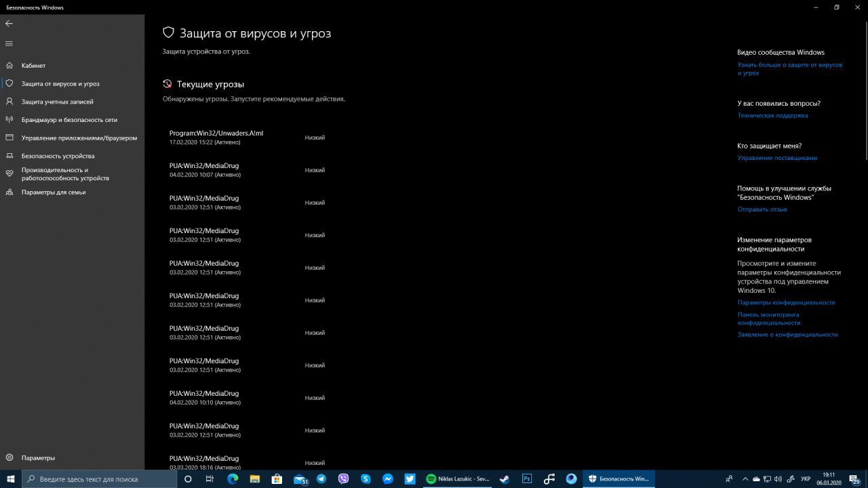Open Заявление о конфиденциальности link

tap(788, 334)
